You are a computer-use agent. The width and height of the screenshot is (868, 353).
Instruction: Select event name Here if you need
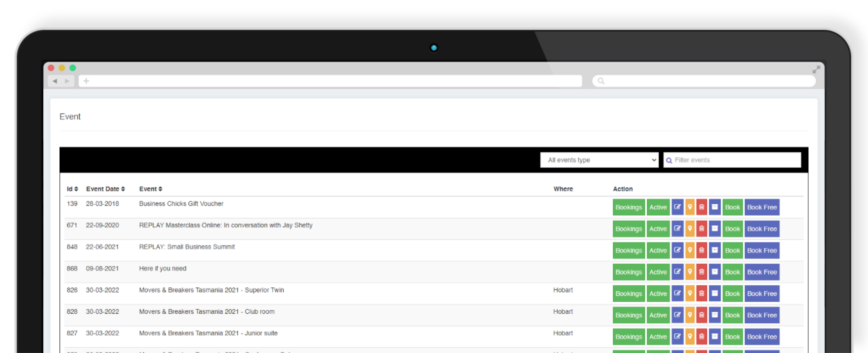coord(163,268)
